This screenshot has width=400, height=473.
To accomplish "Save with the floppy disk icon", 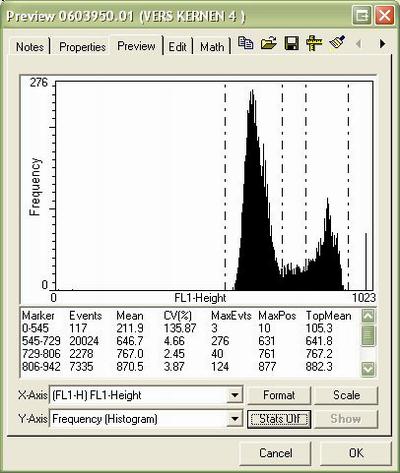I will (x=292, y=44).
